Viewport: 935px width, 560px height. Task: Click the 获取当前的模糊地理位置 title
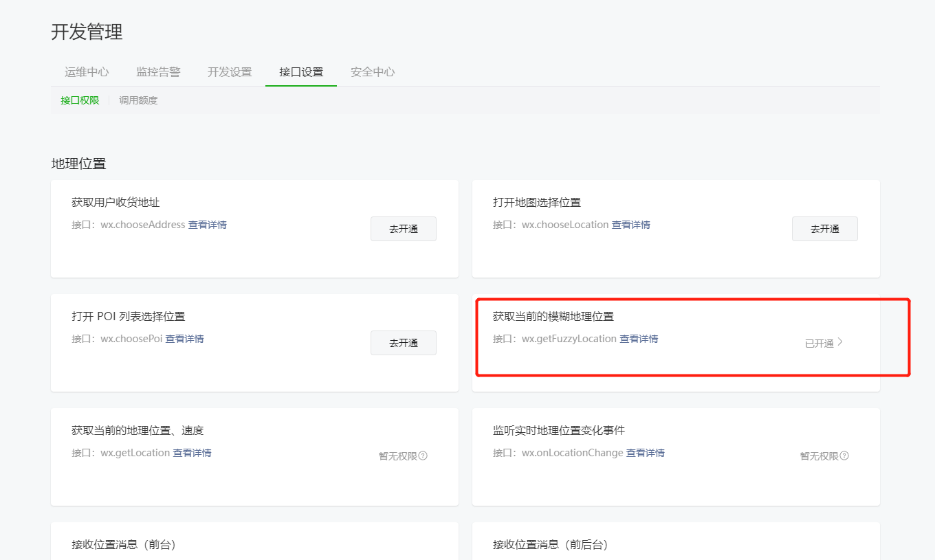[553, 316]
